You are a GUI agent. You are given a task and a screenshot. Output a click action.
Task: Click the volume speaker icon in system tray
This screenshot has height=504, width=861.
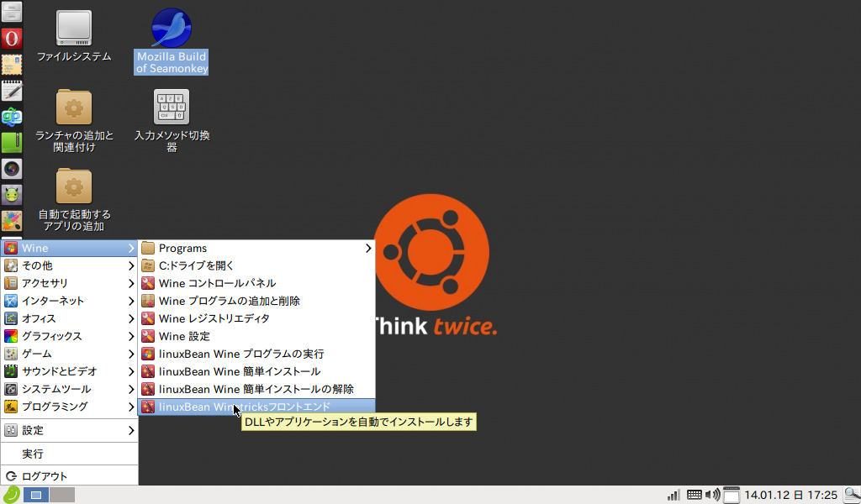[x=711, y=495]
